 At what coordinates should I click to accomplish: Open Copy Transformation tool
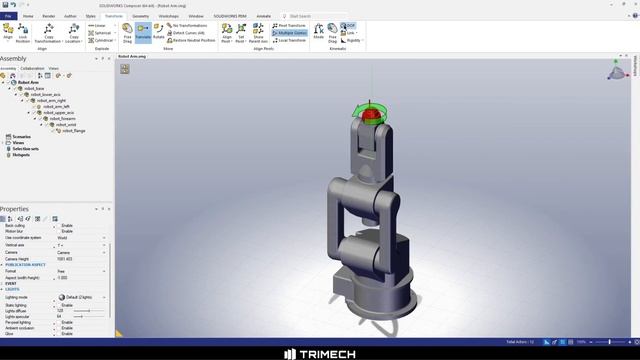[48, 33]
